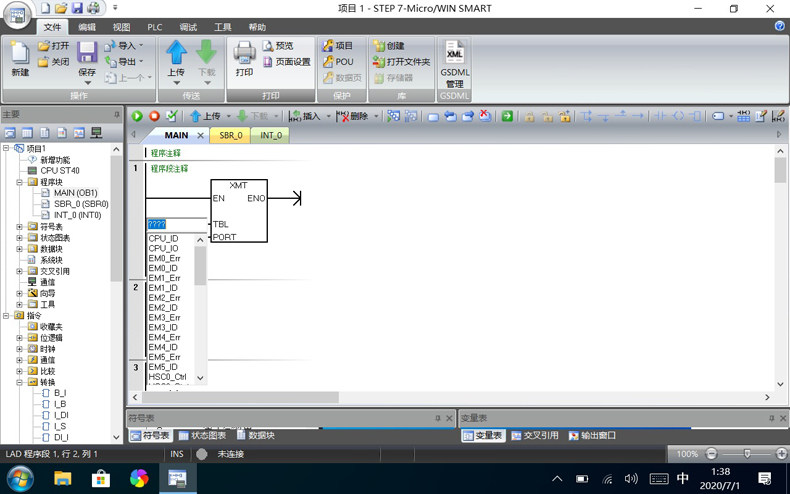Select CPU_ID from the symbol dropdown list
790x494 pixels.
[x=163, y=238]
